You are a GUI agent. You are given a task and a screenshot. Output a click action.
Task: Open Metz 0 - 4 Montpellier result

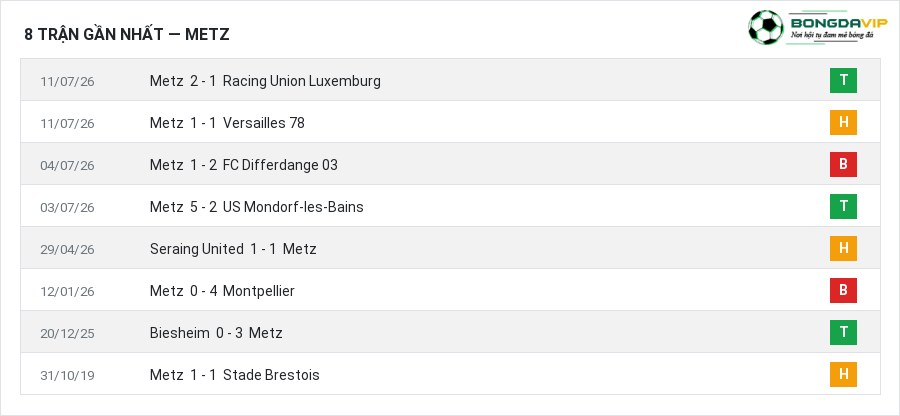tap(222, 291)
